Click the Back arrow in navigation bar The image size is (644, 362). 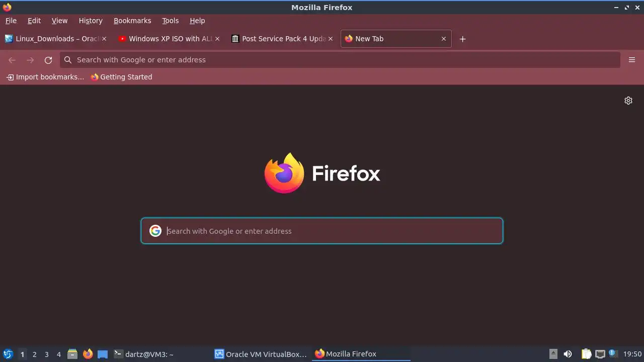click(x=12, y=60)
